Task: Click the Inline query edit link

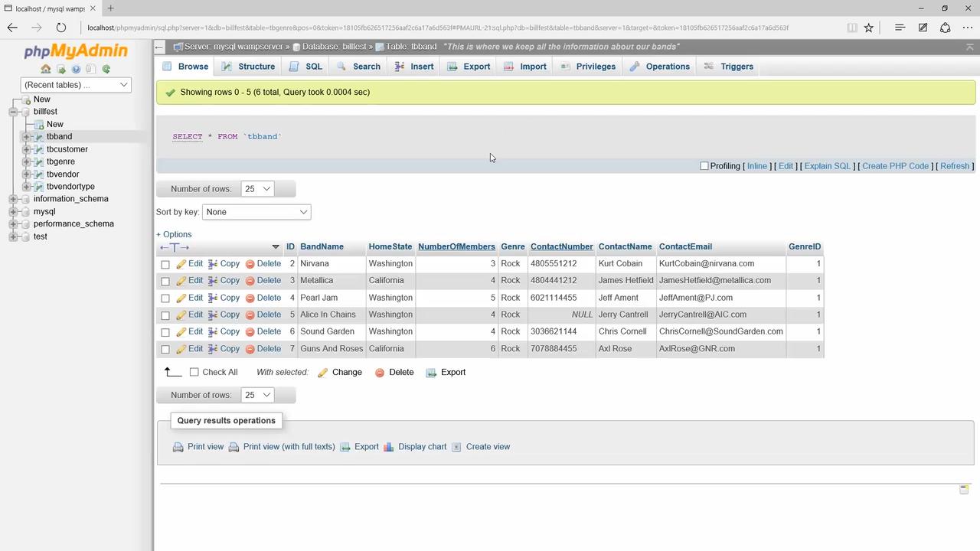Action: (757, 166)
